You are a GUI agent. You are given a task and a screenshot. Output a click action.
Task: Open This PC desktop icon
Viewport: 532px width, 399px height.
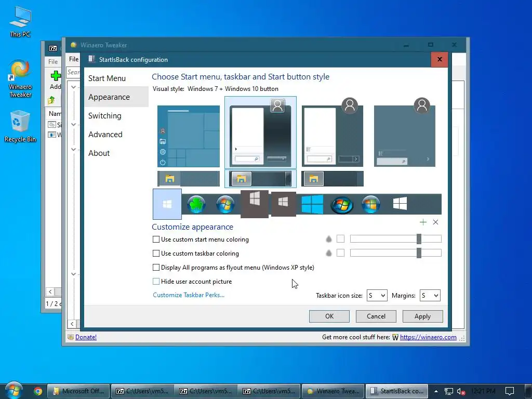coord(20,21)
